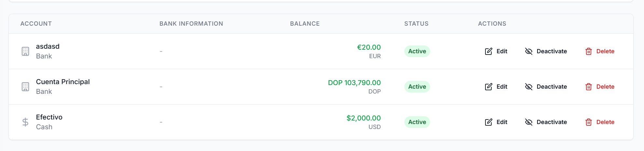Click the DOP 103,790.00 balance
This screenshot has height=151, width=644.
coord(354,83)
